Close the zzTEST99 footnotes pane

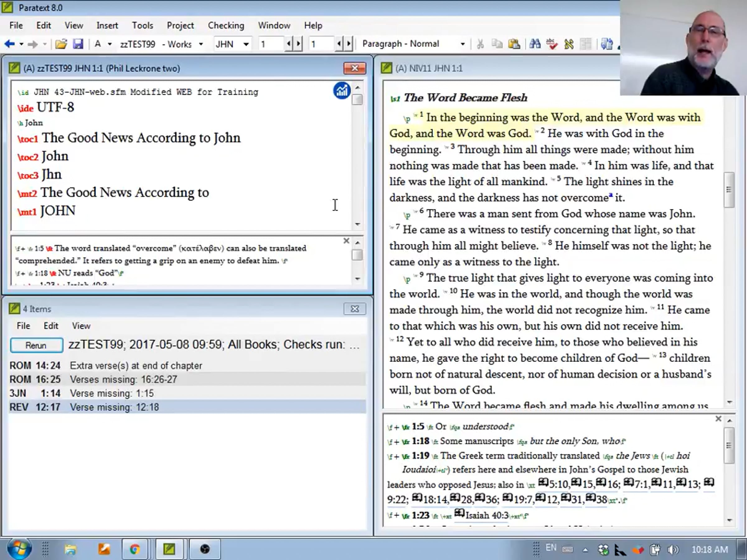click(346, 241)
